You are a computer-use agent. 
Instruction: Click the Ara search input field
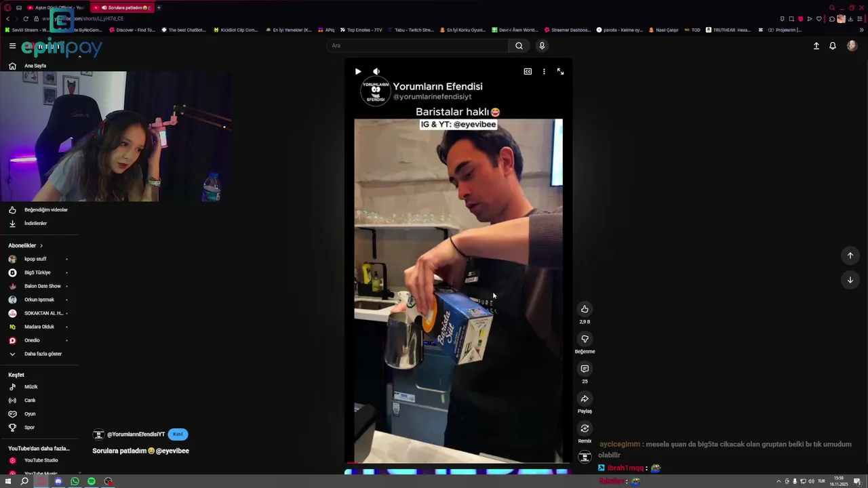417,45
